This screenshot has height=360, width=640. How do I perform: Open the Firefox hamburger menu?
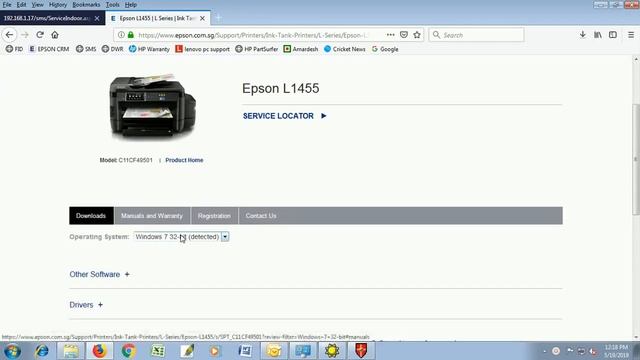coord(631,35)
